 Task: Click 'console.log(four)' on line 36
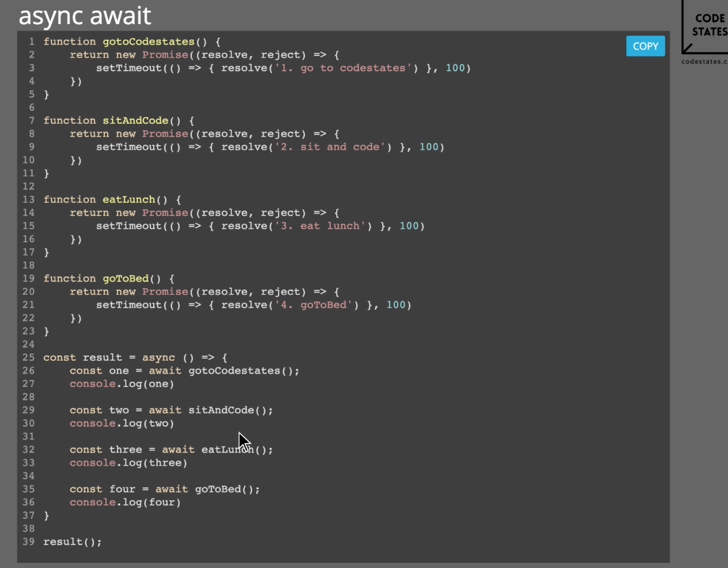(x=125, y=503)
